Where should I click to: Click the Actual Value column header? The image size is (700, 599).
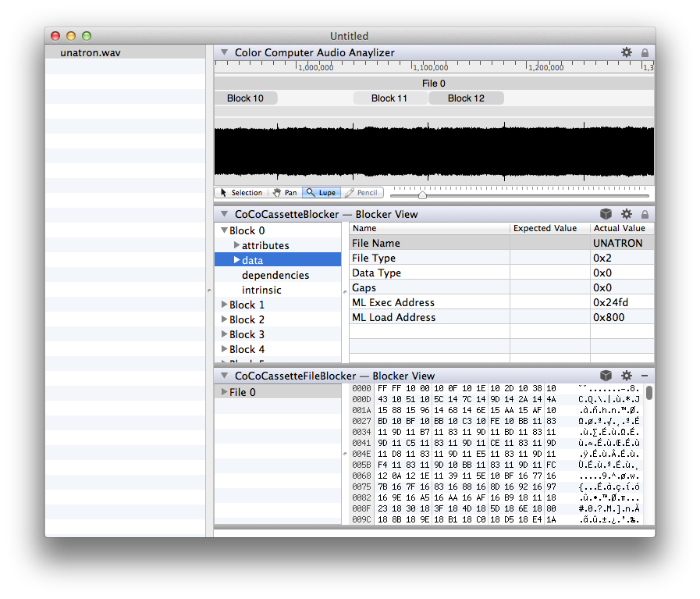622,228
